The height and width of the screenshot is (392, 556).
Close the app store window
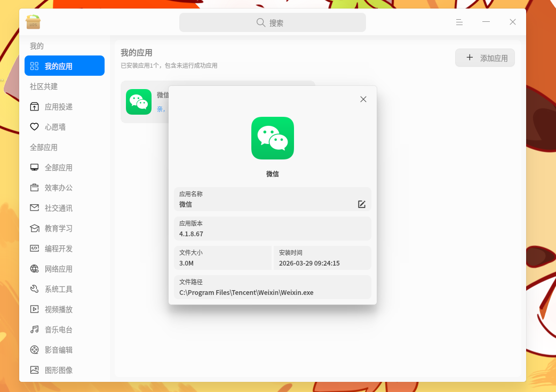click(x=513, y=22)
